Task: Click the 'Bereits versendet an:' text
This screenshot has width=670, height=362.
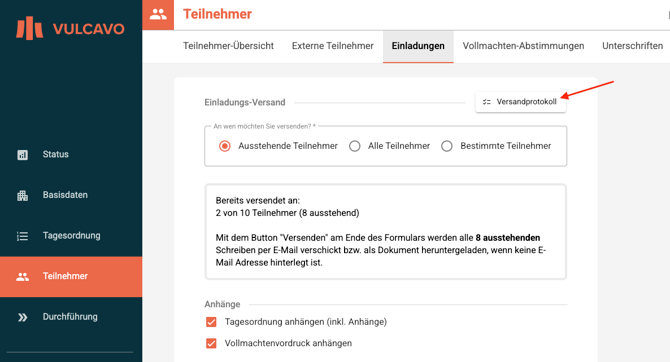Action: 258,200
